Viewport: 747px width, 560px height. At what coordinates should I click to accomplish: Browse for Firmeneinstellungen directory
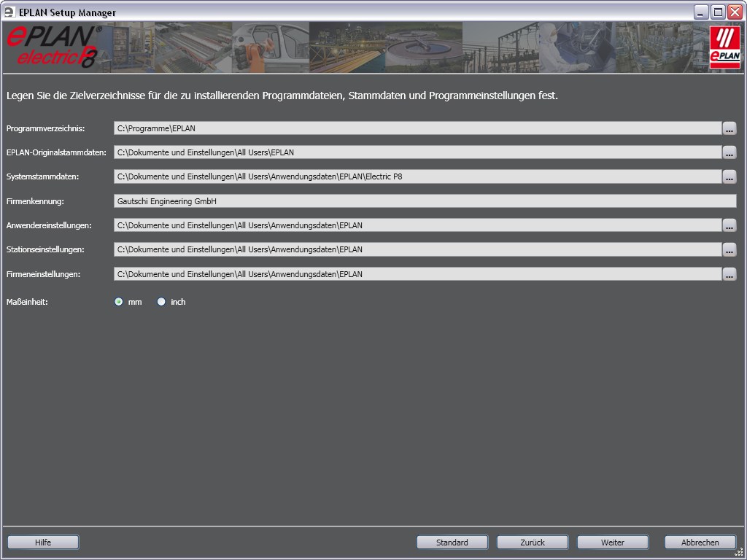729,274
